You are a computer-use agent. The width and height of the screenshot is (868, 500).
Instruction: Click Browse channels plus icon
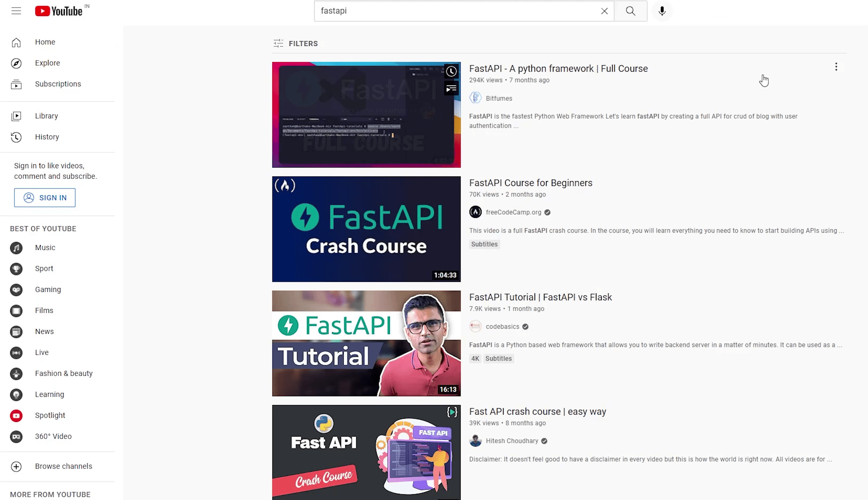coord(16,466)
